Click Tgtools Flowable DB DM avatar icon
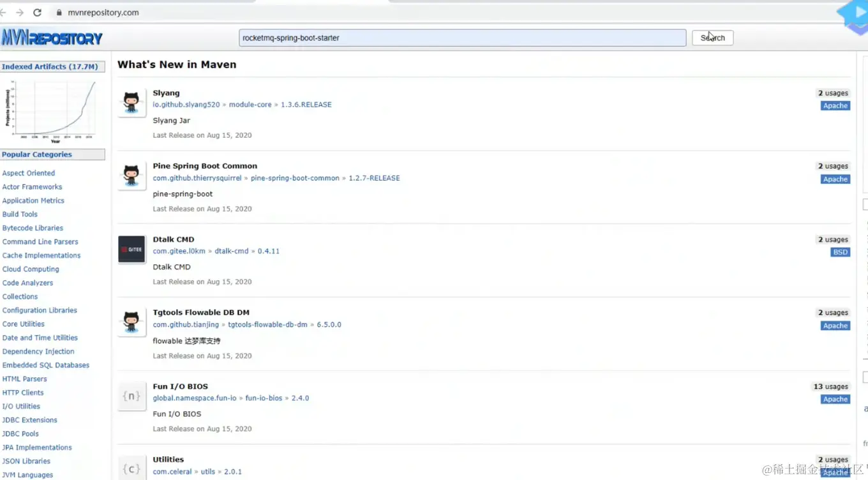The width and height of the screenshot is (868, 480). 131,322
